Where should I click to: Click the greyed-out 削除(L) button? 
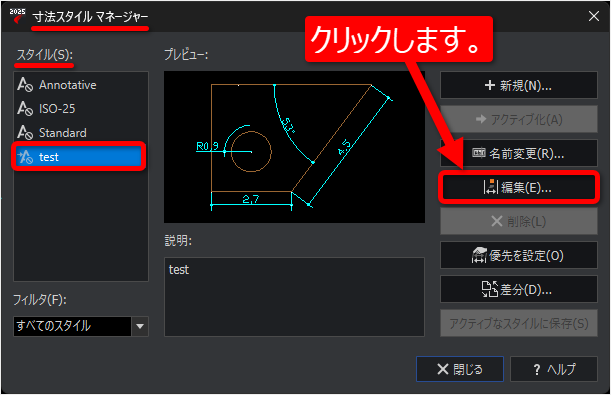click(x=519, y=221)
